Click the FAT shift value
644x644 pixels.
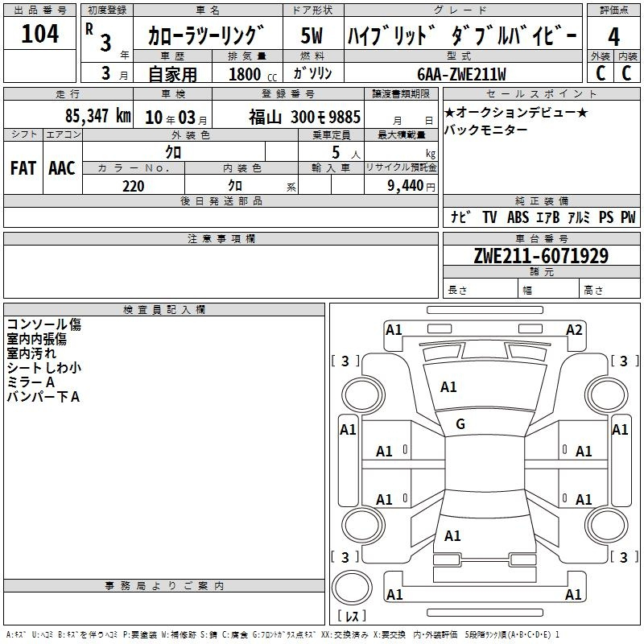click(23, 168)
